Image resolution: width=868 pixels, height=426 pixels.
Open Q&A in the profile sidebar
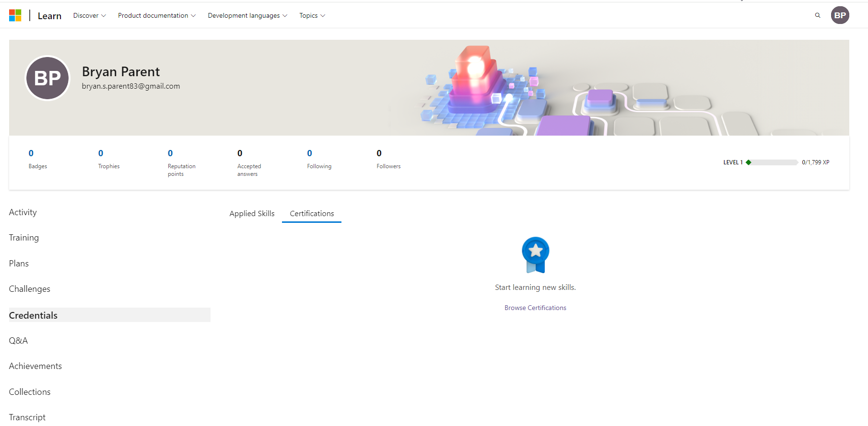tap(18, 341)
